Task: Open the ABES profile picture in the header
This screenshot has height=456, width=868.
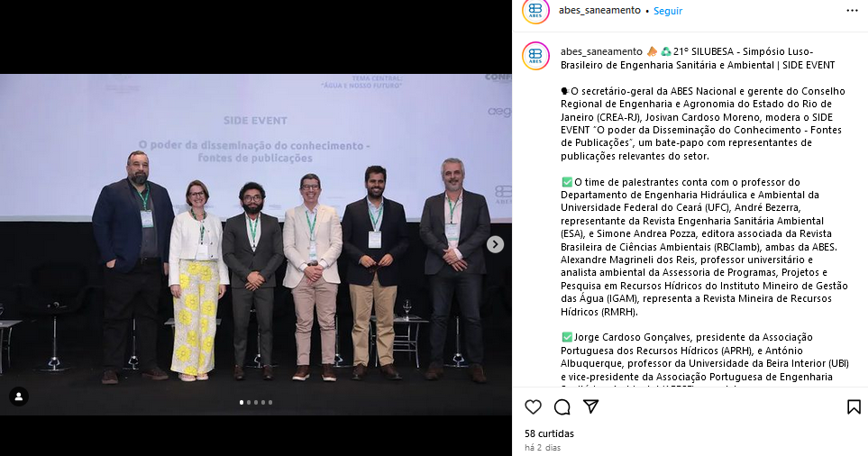Action: (x=535, y=11)
